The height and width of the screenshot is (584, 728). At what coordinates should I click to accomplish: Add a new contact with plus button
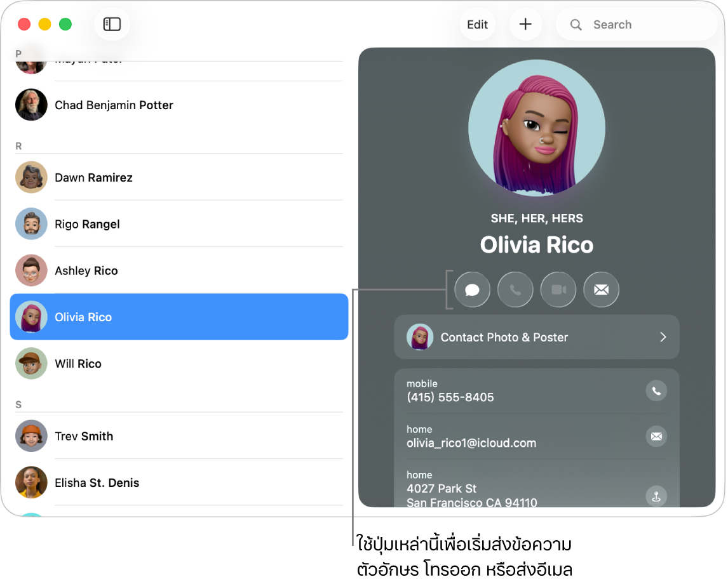tap(525, 24)
